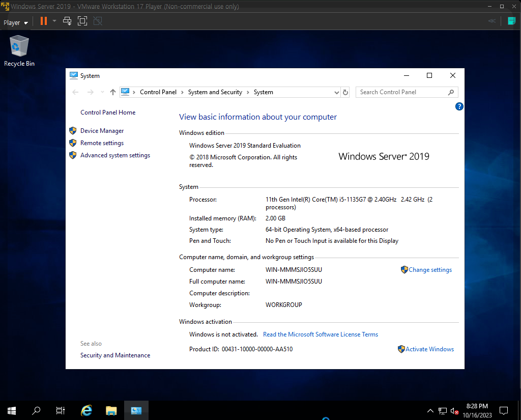521x420 pixels.
Task: Click the search magnifier in Control Panel
Action: click(x=451, y=92)
